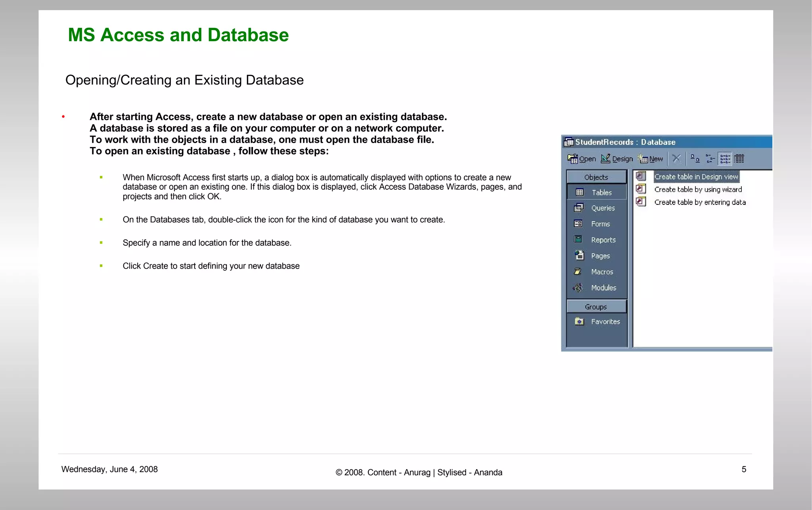812x510 pixels.
Task: Select Queries in Objects list
Action: click(596, 208)
